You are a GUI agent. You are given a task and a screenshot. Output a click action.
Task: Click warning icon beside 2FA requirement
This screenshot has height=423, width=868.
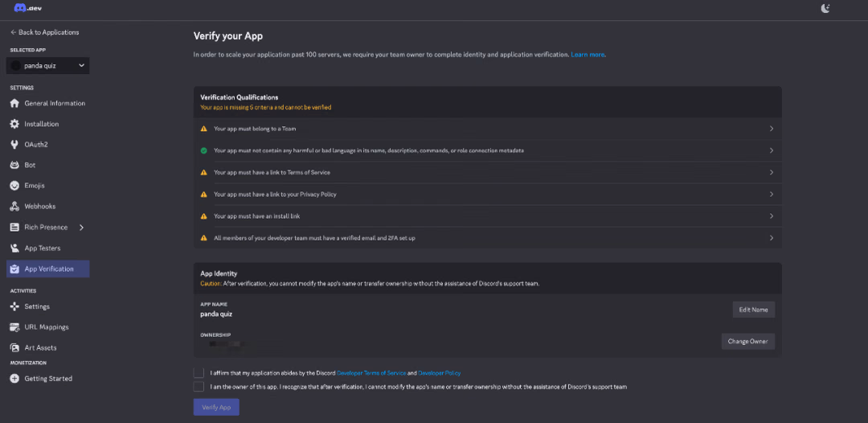pos(203,238)
